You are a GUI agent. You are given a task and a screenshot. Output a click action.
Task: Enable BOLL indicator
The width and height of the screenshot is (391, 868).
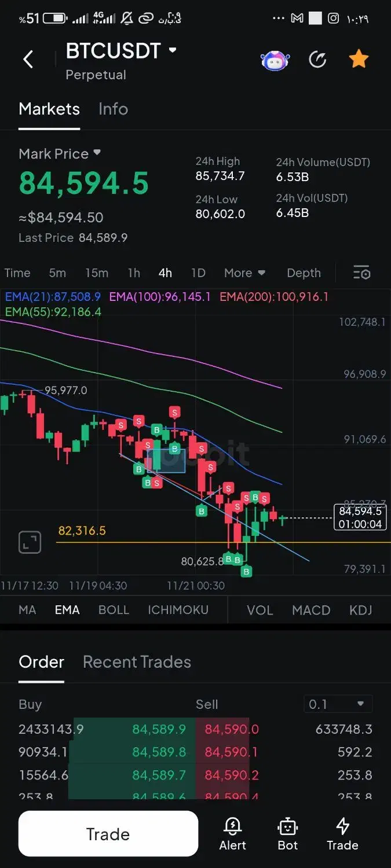point(114,610)
